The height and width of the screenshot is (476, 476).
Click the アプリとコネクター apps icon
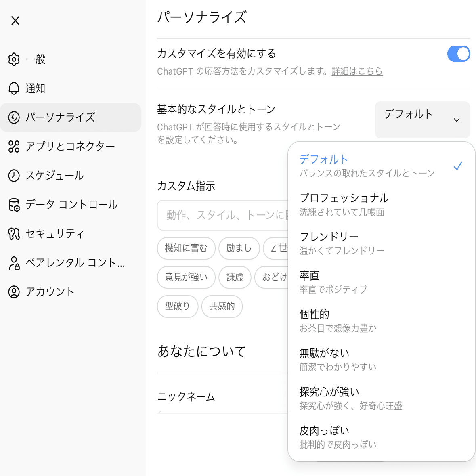[14, 147]
